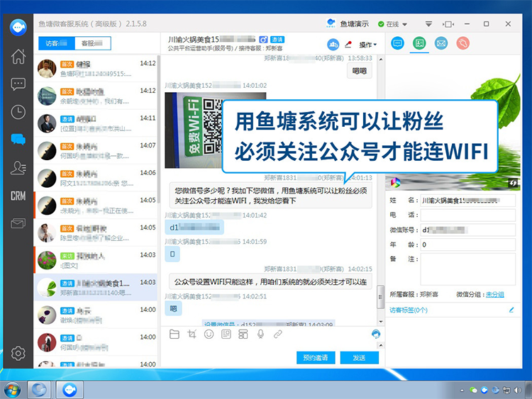Click the Windows Start button

pos(12,390)
